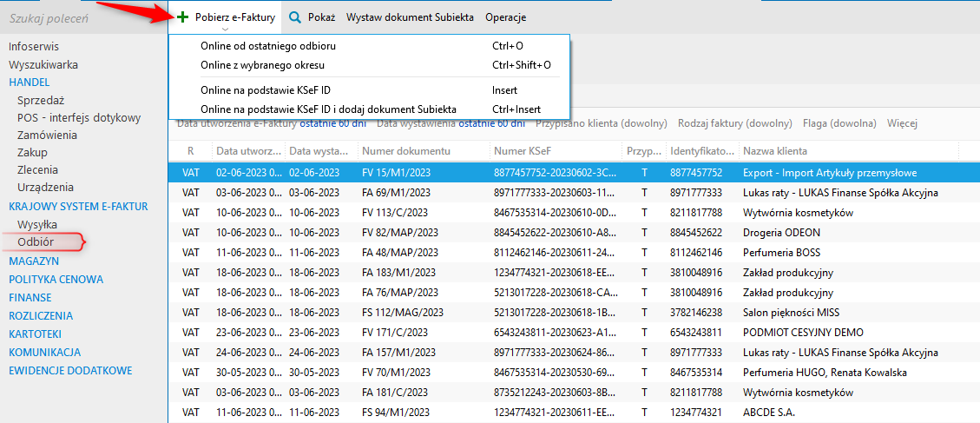
Task: Open the Operacje toolbar menu
Action: [505, 17]
